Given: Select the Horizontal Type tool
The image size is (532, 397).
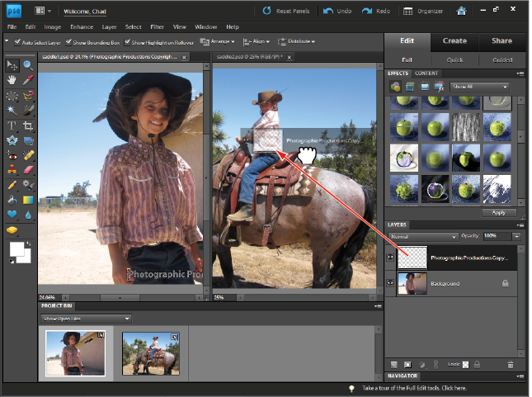Looking at the screenshot, I should point(12,125).
